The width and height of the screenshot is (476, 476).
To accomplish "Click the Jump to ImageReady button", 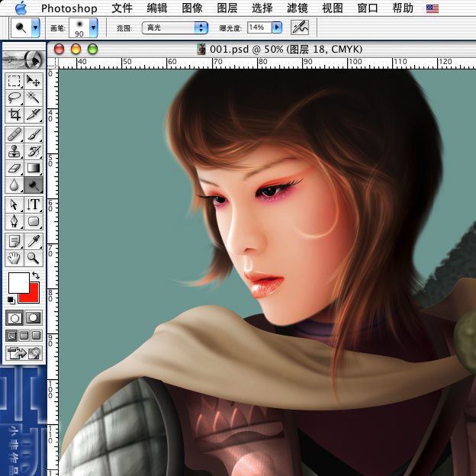I will 24,353.
